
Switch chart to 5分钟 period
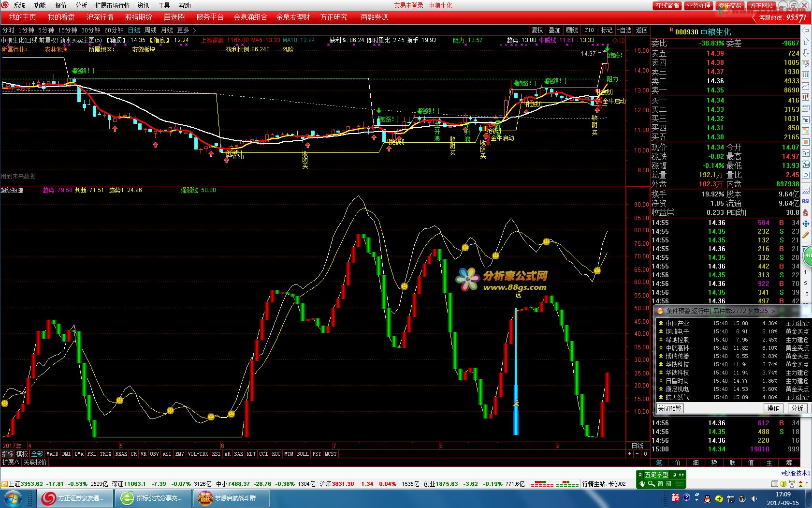[46, 30]
